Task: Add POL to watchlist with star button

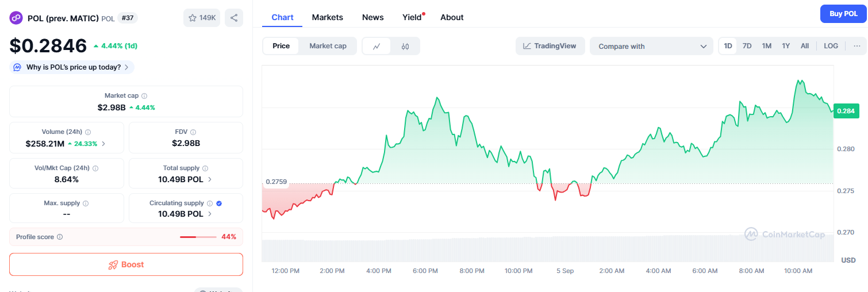Action: coord(202,18)
